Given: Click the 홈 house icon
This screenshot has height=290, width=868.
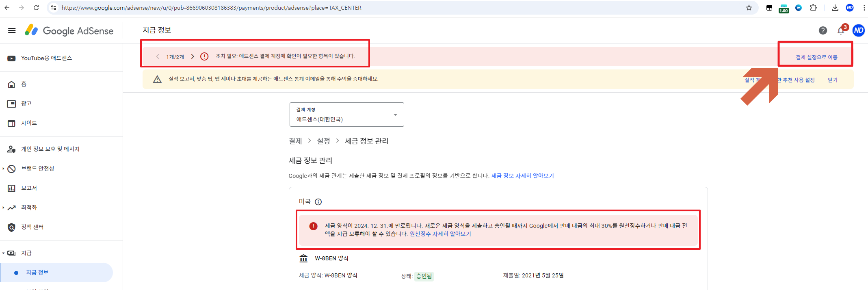Looking at the screenshot, I should tap(11, 84).
